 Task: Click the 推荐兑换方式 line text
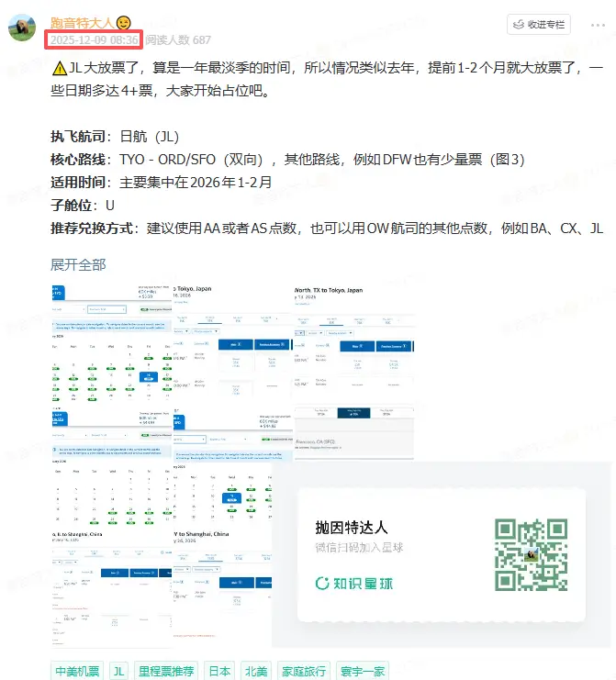click(x=327, y=229)
